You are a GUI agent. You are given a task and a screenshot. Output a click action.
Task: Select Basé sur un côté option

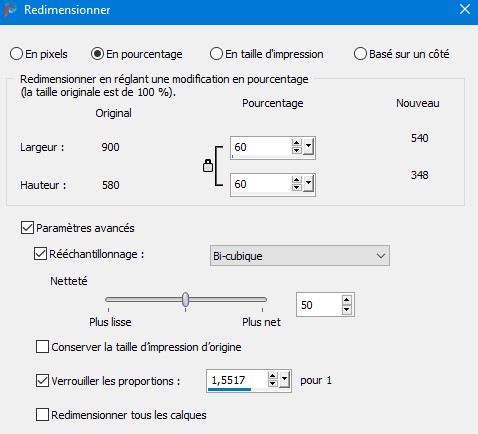coord(360,54)
